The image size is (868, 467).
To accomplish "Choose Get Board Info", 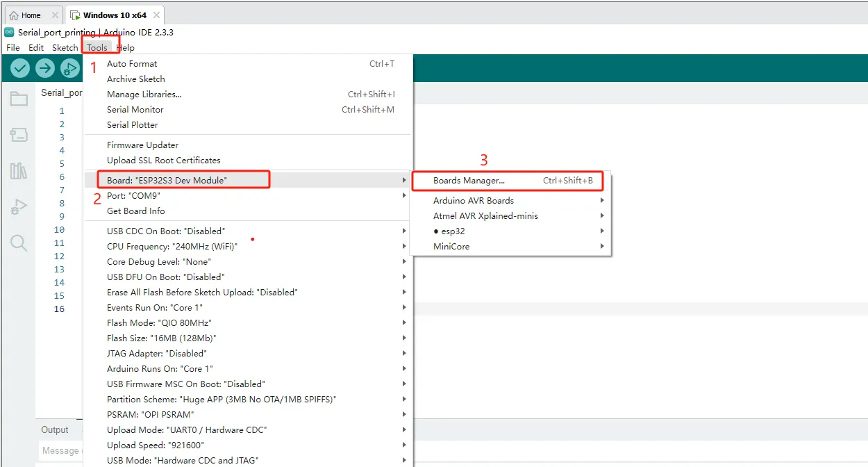I will click(248, 211).
